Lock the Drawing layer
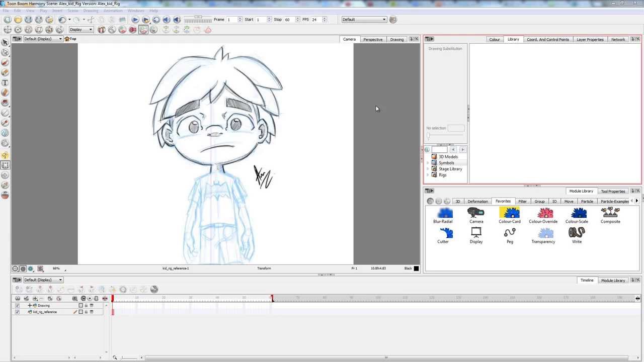This screenshot has height=362, width=644. pos(86,306)
